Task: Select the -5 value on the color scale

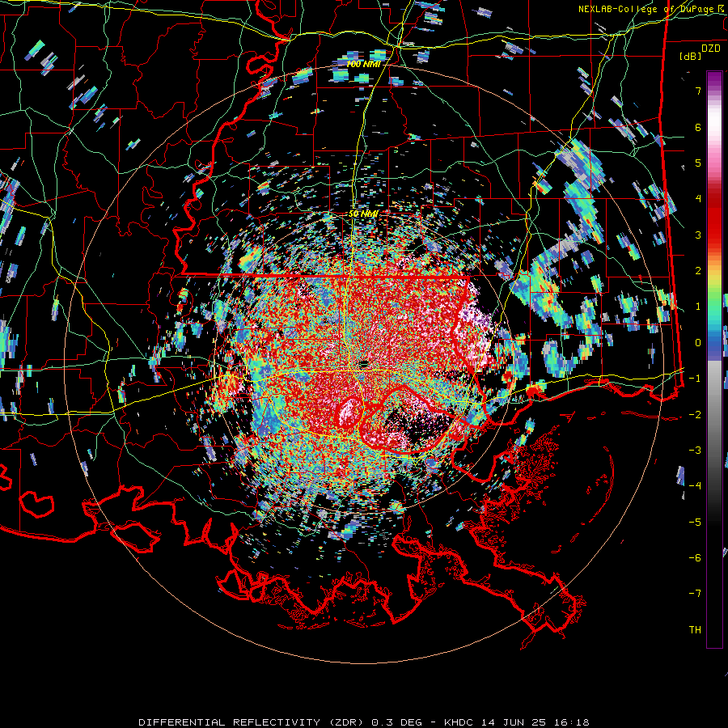Action: point(695,523)
